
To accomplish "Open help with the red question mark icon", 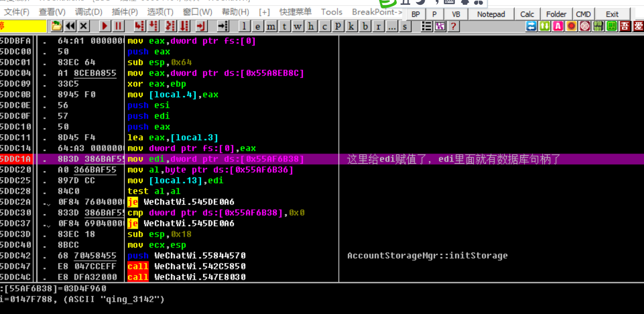I will pos(454,26).
